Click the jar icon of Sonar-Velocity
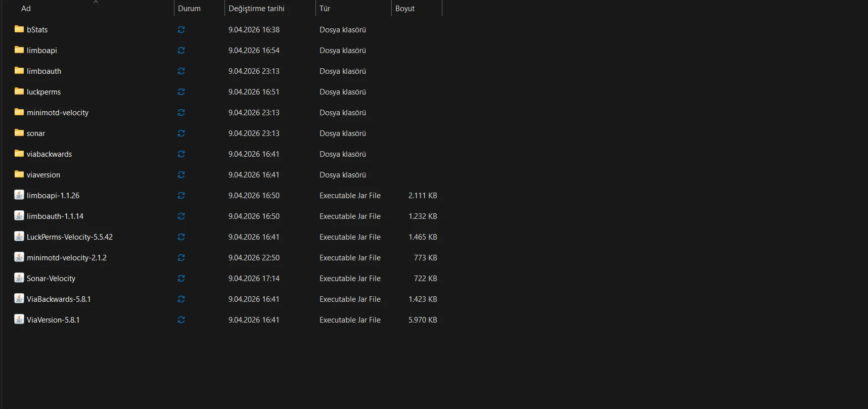868x409 pixels. pyautogui.click(x=19, y=278)
